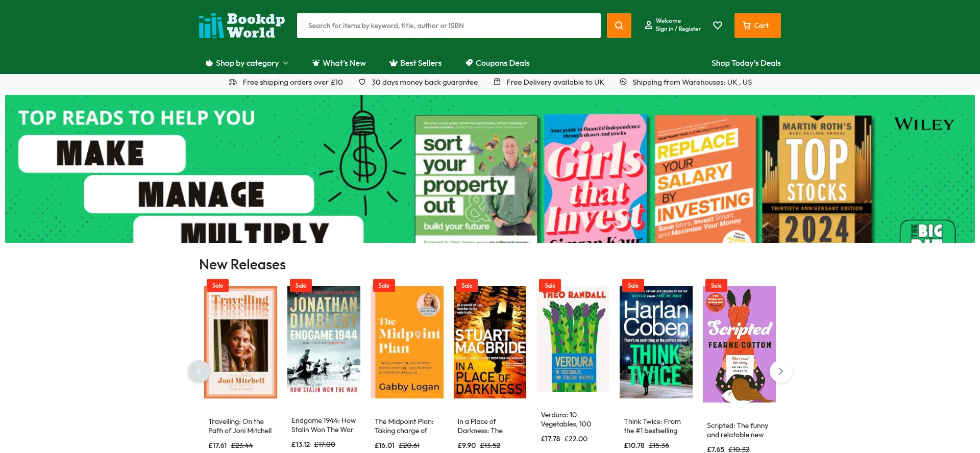Click Sale badge on Travelling book

pyautogui.click(x=217, y=286)
